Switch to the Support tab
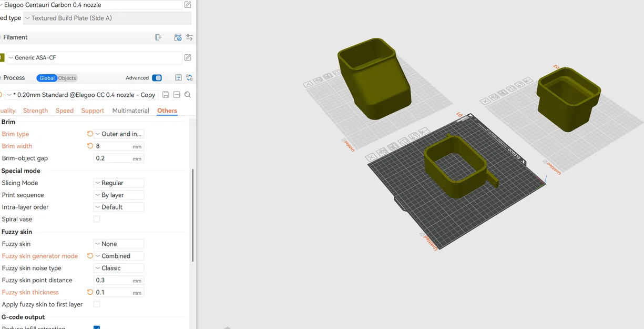The image size is (644, 329). coord(93,111)
